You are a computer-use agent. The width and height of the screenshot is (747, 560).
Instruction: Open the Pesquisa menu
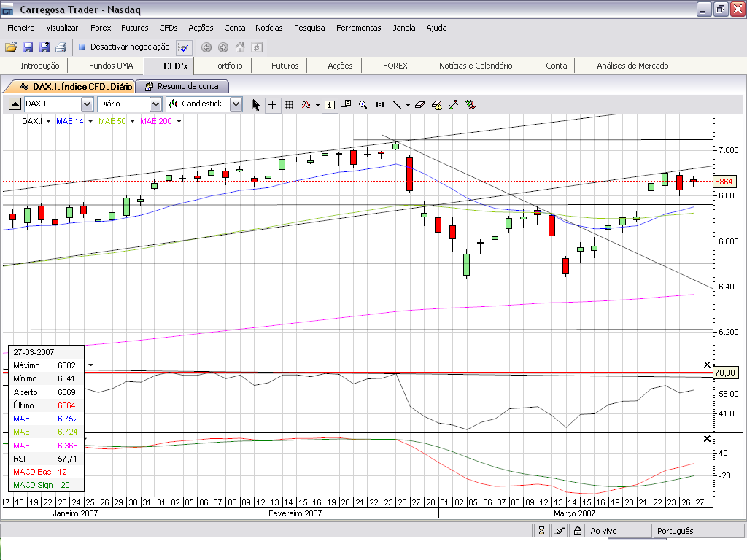click(x=309, y=28)
